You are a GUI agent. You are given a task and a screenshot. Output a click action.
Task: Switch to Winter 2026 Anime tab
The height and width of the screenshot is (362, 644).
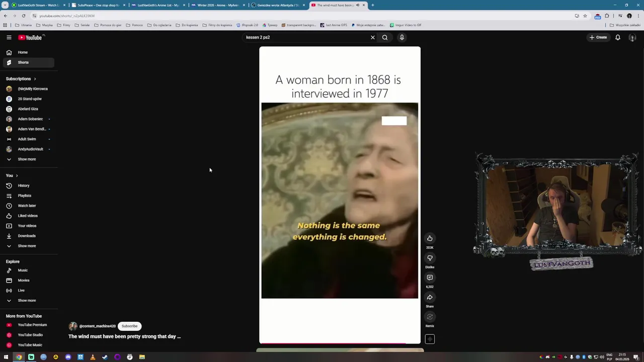point(218,5)
